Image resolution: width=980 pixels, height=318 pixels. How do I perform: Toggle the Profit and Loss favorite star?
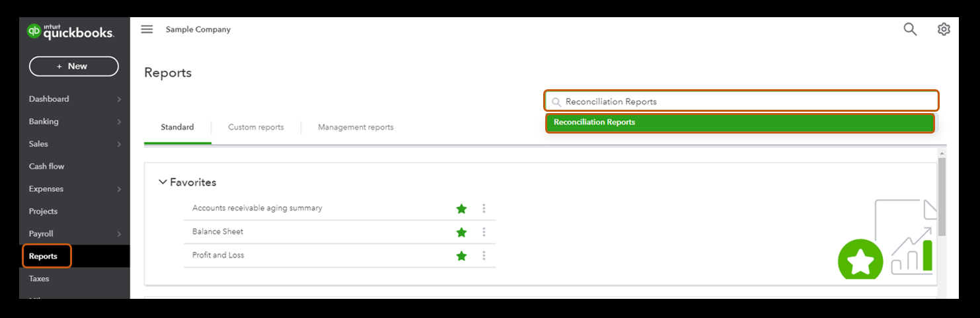[x=461, y=256]
